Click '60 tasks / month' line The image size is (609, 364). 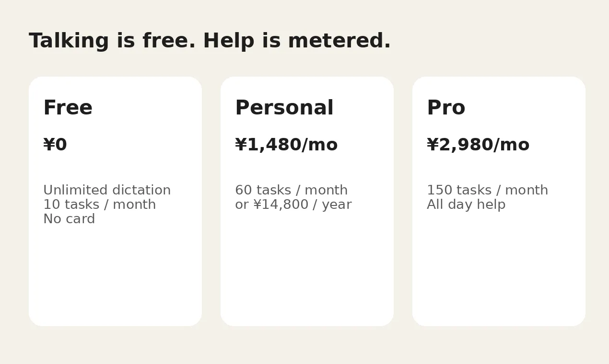(291, 190)
